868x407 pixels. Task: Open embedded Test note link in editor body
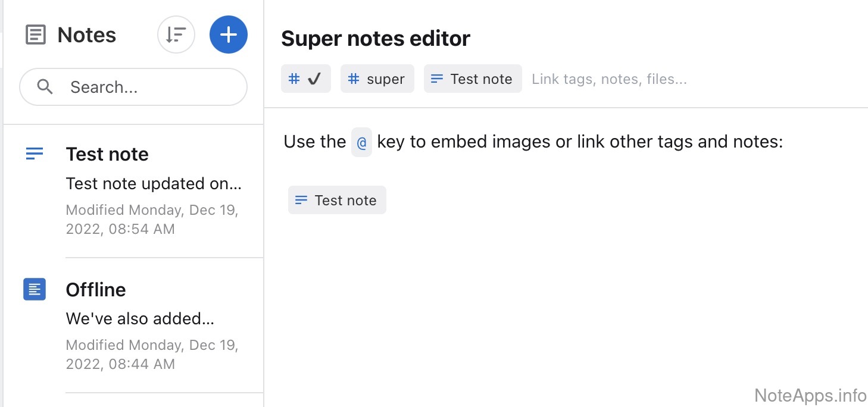tap(338, 201)
